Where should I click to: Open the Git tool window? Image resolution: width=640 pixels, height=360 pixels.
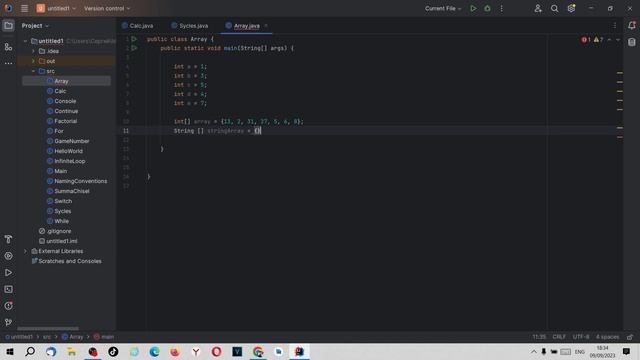point(8,322)
